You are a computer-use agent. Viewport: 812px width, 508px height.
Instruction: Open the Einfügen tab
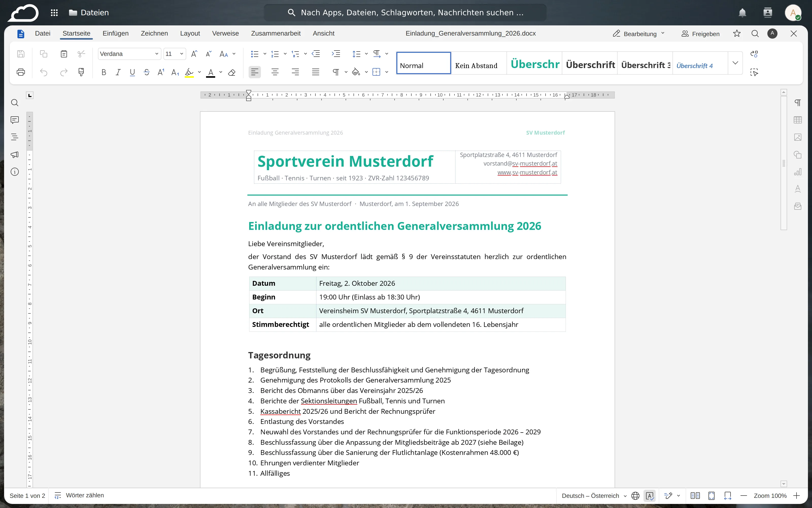point(115,33)
